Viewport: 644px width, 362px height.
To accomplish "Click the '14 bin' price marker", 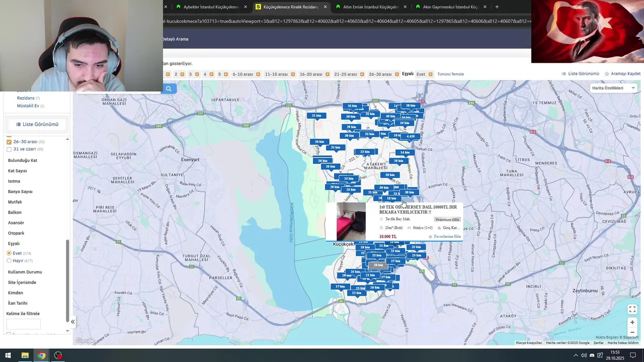I will (x=405, y=152).
